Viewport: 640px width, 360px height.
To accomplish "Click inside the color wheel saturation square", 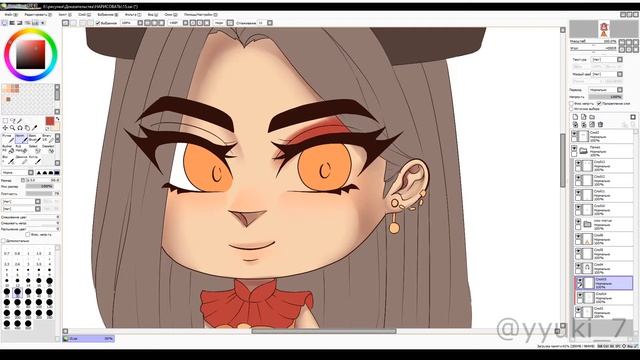I will click(31, 54).
